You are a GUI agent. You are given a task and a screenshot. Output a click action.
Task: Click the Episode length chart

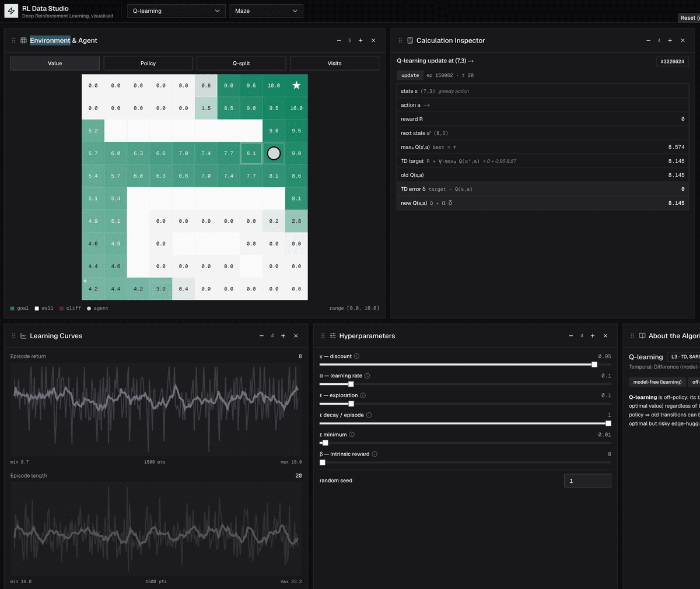tap(156, 530)
